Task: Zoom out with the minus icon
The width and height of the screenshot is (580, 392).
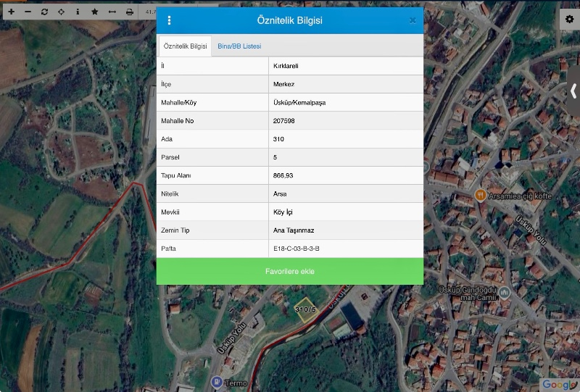Action: point(28,12)
